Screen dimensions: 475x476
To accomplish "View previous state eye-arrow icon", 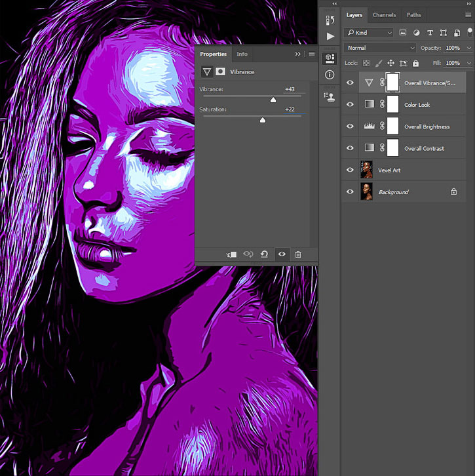I will pyautogui.click(x=248, y=254).
